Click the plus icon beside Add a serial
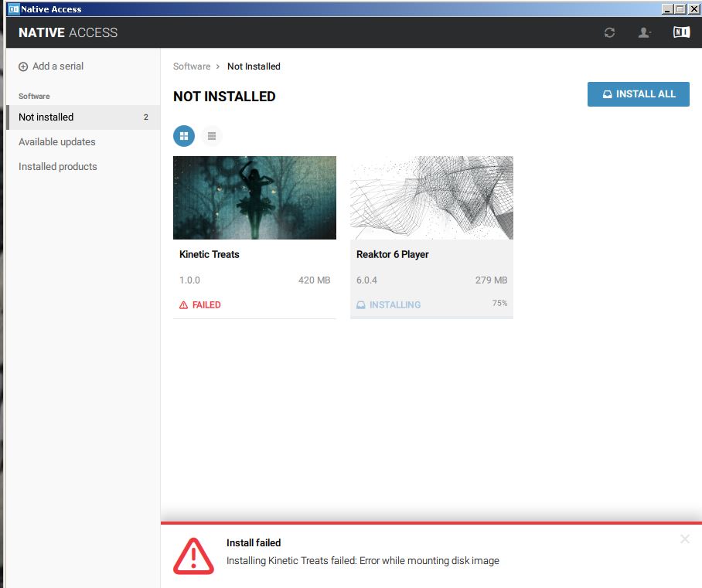 [x=23, y=66]
